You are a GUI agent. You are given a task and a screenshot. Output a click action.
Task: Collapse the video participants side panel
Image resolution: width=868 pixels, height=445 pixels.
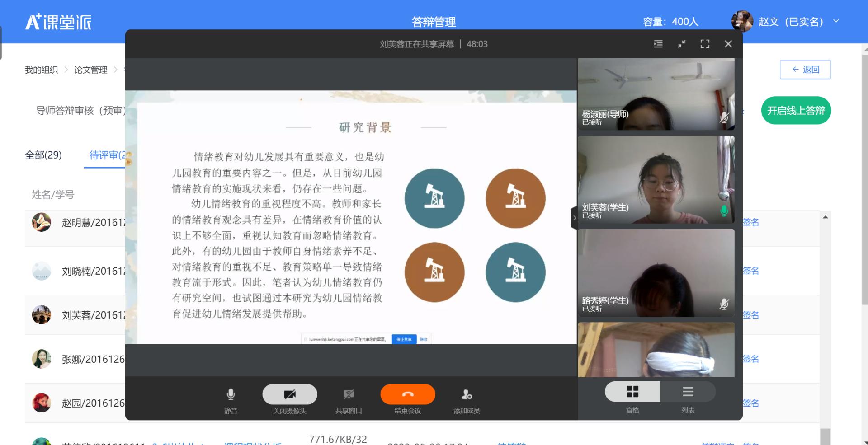pos(574,218)
